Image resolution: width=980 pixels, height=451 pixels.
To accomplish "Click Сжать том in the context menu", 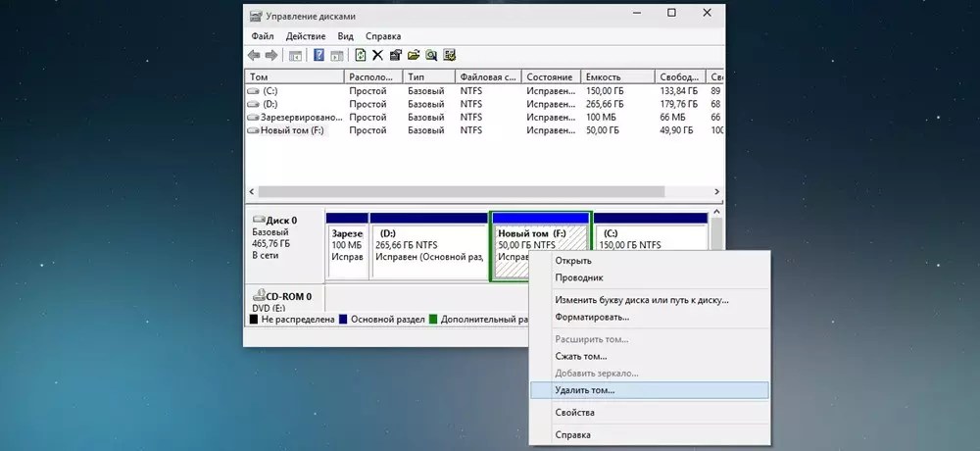I will pyautogui.click(x=581, y=356).
